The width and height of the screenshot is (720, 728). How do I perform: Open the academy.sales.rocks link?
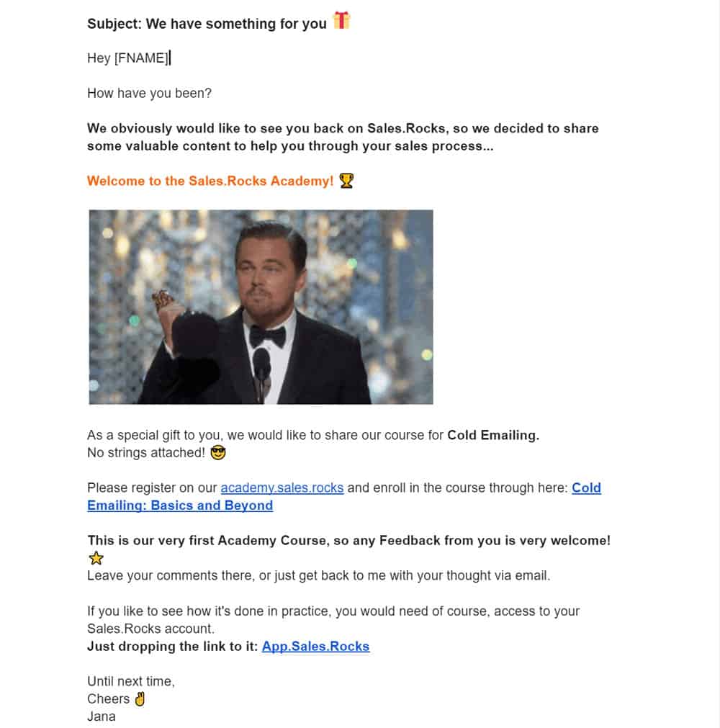click(x=282, y=487)
